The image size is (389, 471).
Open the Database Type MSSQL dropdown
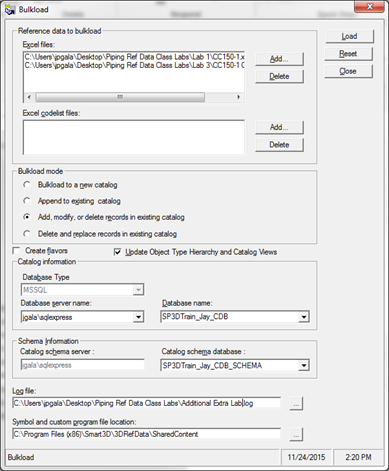138,290
